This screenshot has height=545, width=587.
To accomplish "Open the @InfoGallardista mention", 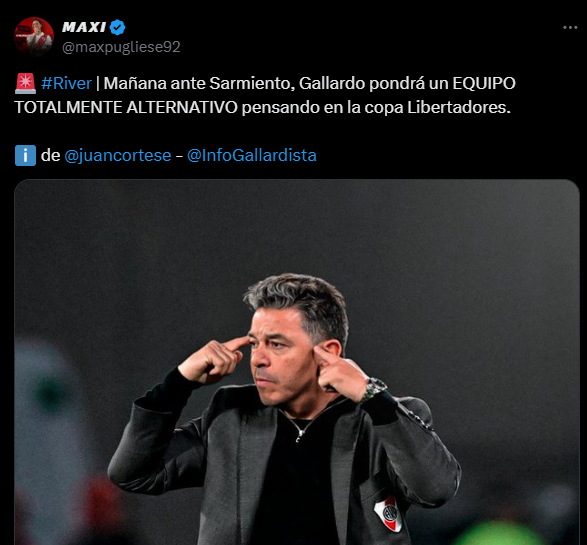I will pos(252,155).
